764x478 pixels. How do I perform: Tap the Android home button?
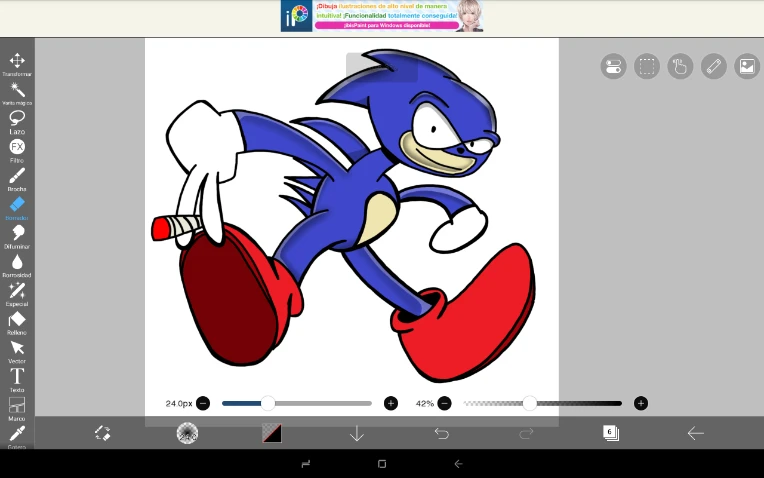tap(382, 464)
